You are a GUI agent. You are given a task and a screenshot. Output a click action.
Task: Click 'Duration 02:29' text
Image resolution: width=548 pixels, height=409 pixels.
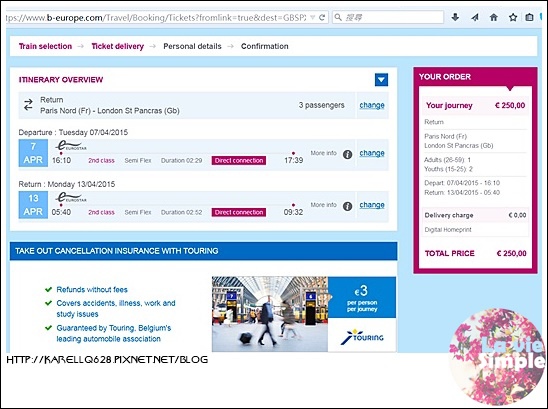click(181, 160)
